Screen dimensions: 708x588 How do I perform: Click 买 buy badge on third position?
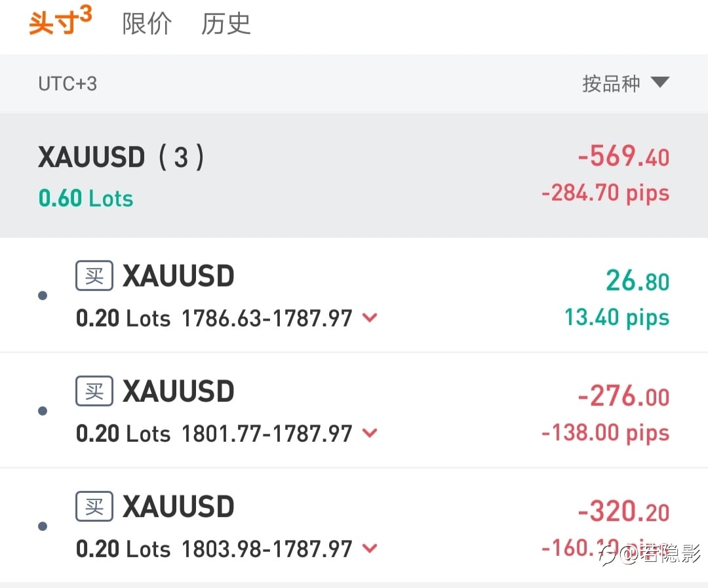(94, 506)
